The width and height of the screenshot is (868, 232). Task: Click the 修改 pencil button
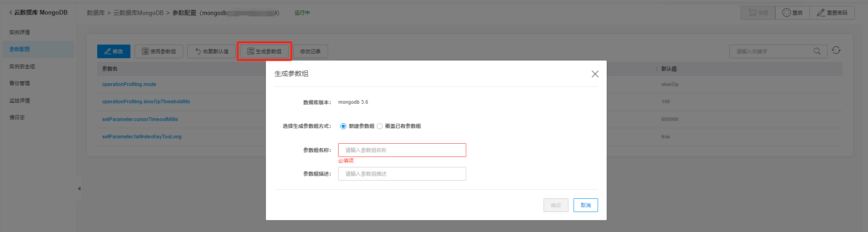pyautogui.click(x=114, y=51)
